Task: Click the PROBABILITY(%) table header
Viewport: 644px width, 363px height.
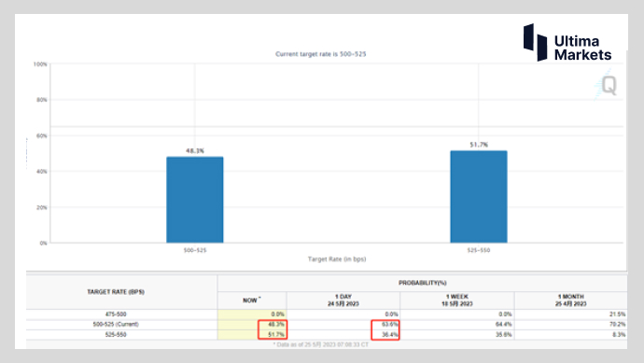Action: (422, 283)
